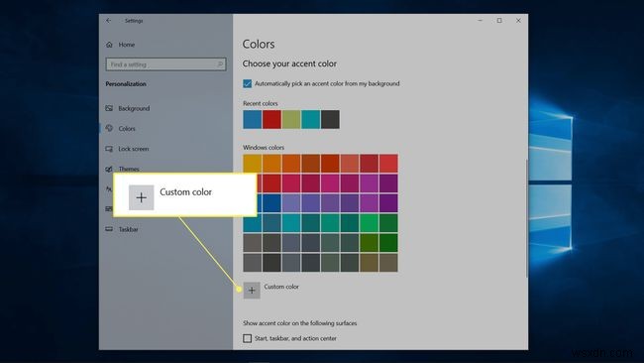Open the Themes settings page

click(x=129, y=169)
